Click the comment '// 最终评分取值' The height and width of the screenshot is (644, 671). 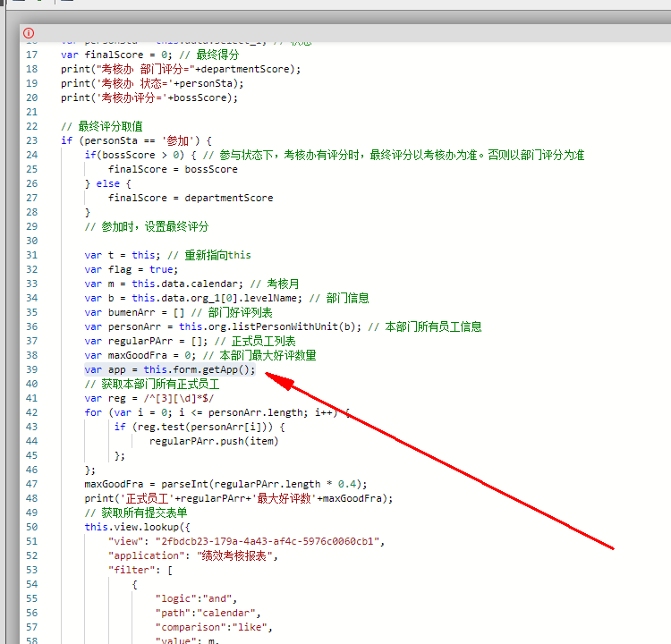(102, 126)
